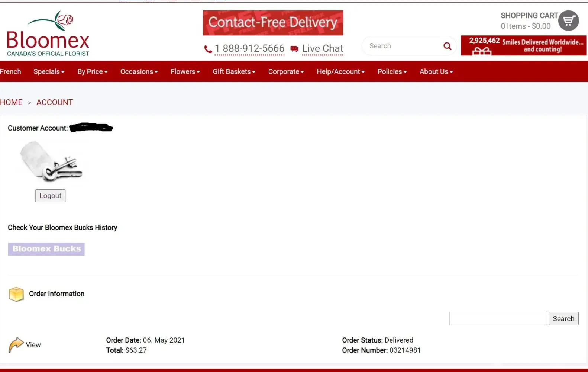Click the keys account image
This screenshot has width=588, height=372.
click(x=51, y=162)
